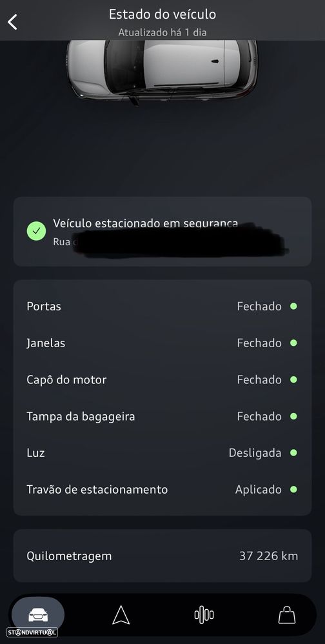Tap the 37 226 km value

tap(268, 556)
